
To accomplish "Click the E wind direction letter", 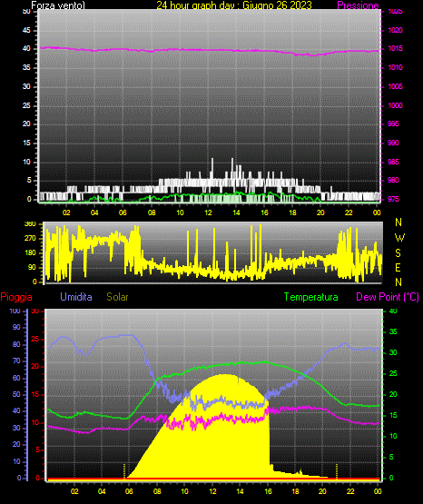I will 398,267.
